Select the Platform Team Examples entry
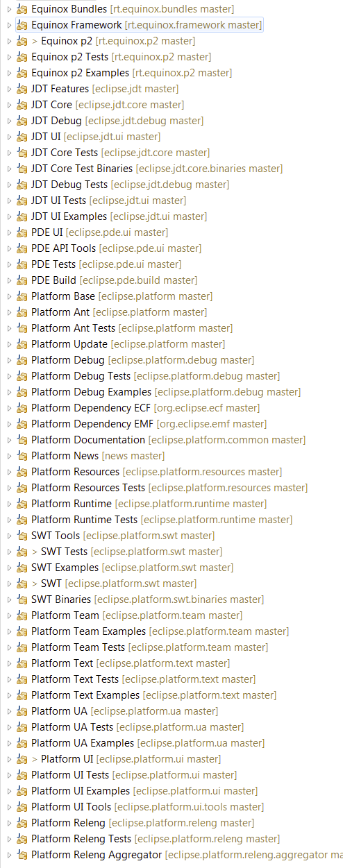 click(89, 631)
